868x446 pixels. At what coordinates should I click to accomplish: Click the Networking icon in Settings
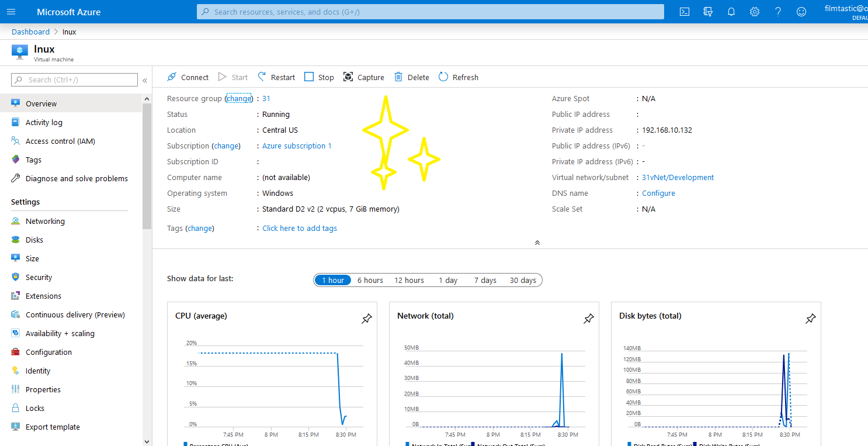coord(16,221)
